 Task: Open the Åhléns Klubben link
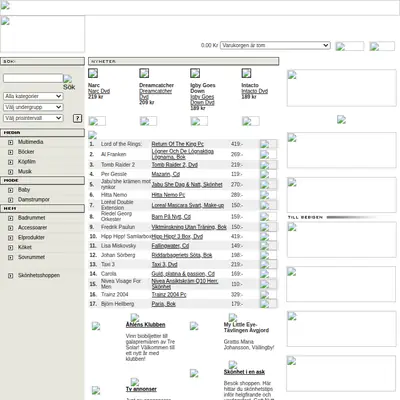click(x=145, y=325)
